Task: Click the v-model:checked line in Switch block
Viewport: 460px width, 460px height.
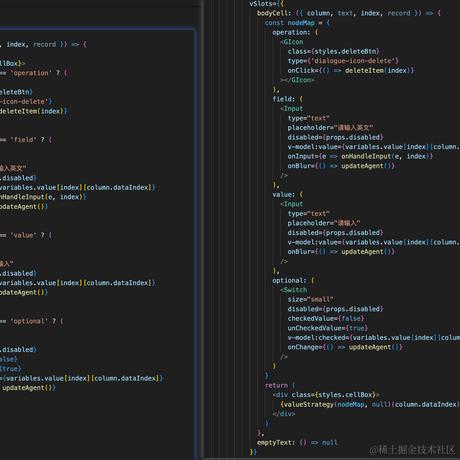Action: tap(374, 338)
